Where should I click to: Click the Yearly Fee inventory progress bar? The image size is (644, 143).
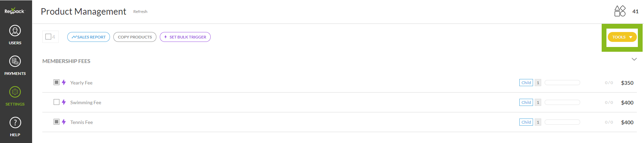point(562,83)
